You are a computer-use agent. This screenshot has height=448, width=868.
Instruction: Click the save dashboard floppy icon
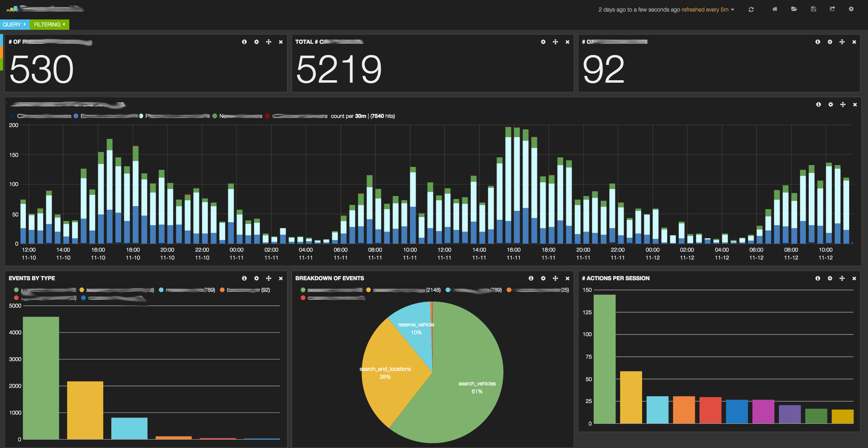coord(813,9)
